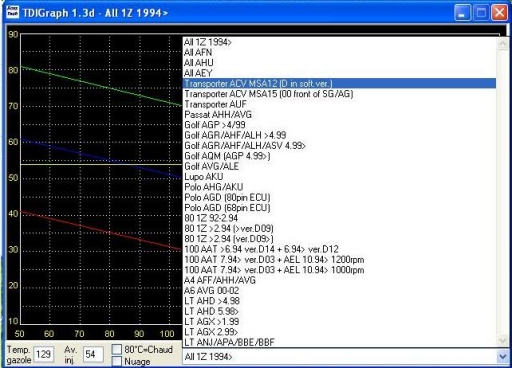The image size is (512, 368).
Task: Select 'All AFN' list entry
Action: (x=339, y=52)
